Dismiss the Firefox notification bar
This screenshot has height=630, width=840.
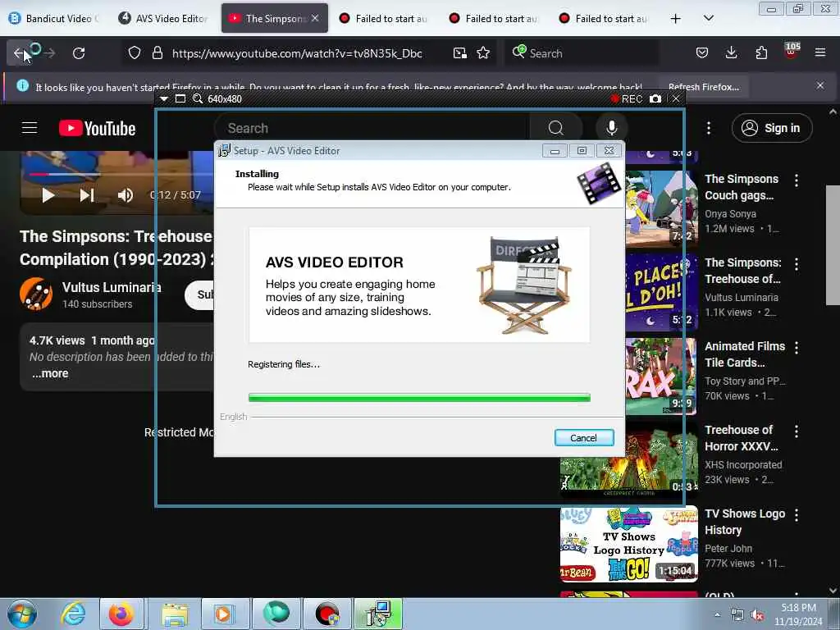coord(819,85)
